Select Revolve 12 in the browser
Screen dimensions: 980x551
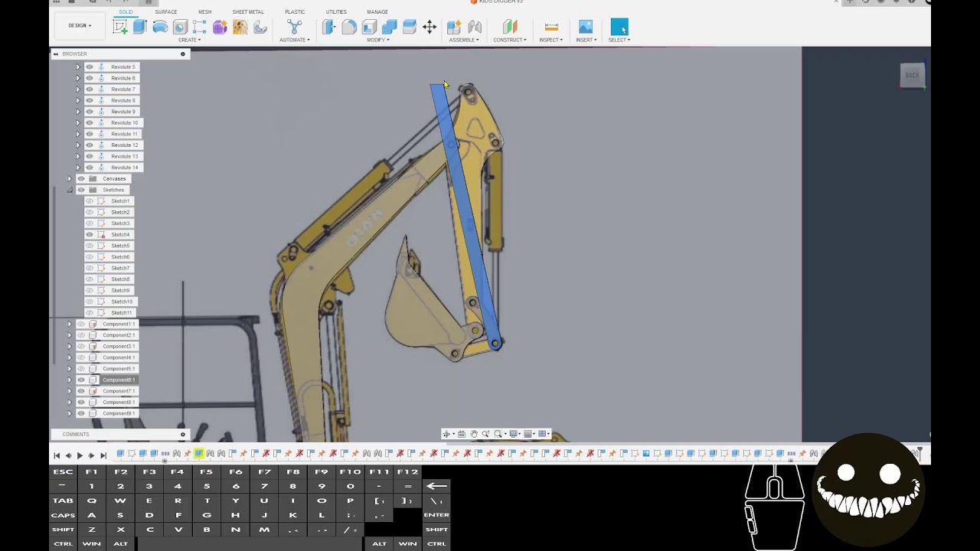[124, 145]
